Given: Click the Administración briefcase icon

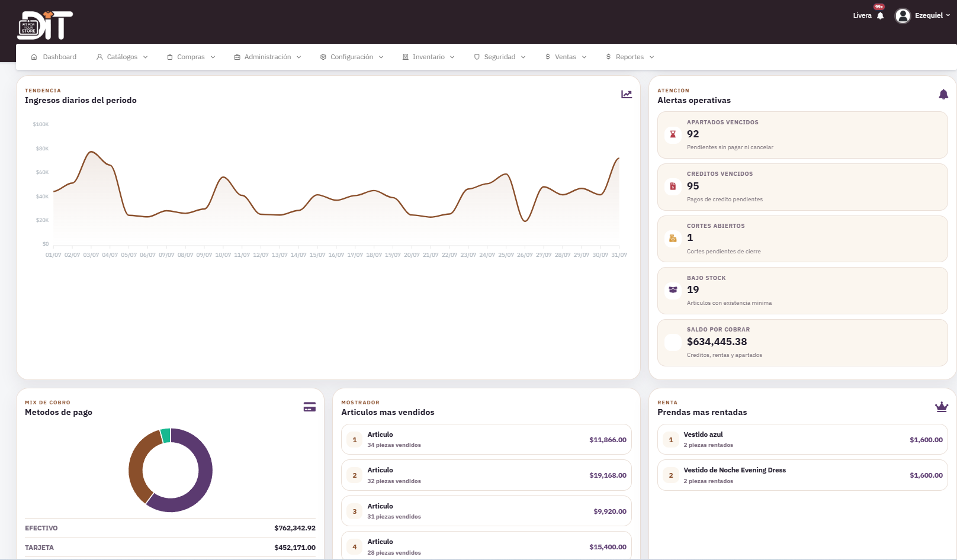Looking at the screenshot, I should tap(237, 57).
